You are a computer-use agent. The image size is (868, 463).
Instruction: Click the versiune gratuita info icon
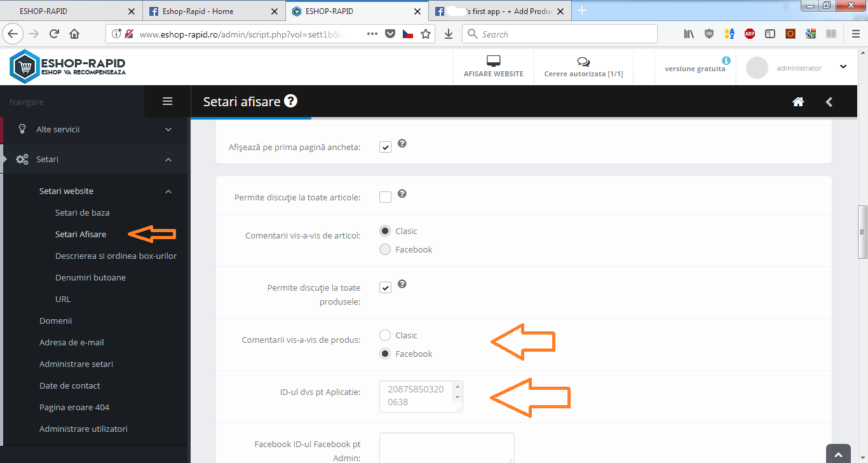726,60
